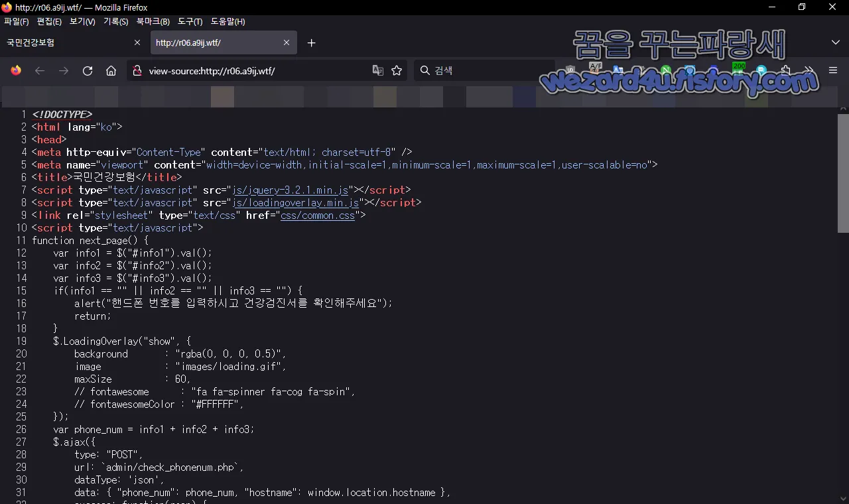849x504 pixels.
Task: Click the forward navigation arrow
Action: [x=64, y=71]
